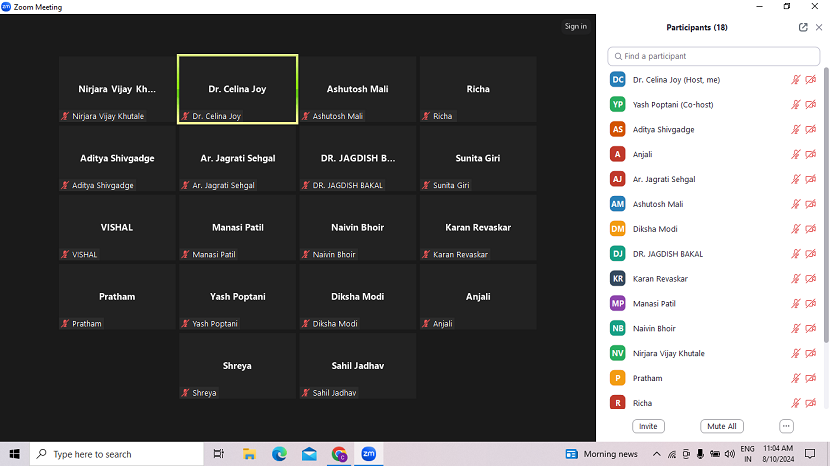Open Zoom from the Windows taskbar
This screenshot has height=466, width=830.
[368, 454]
